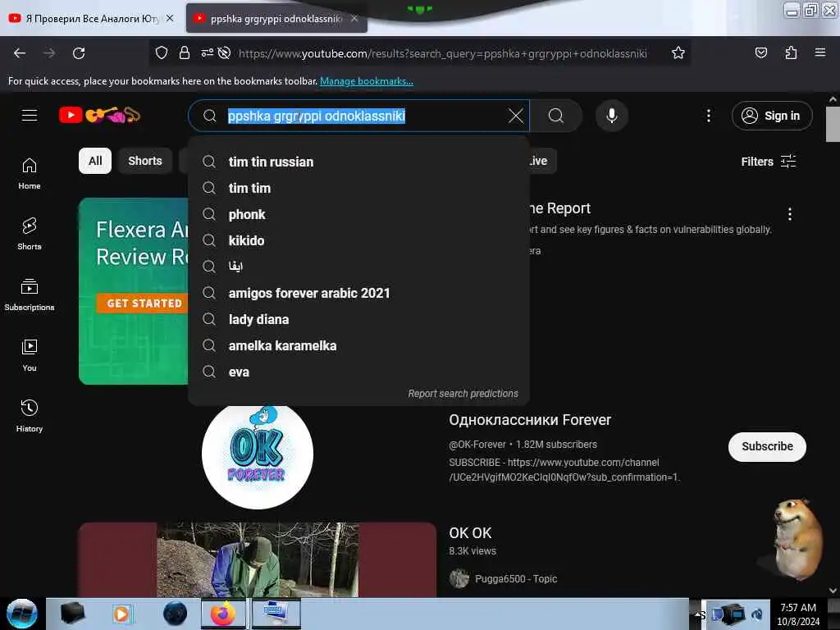Open the Filters dropdown
Image resolution: width=840 pixels, height=630 pixels.
click(768, 162)
